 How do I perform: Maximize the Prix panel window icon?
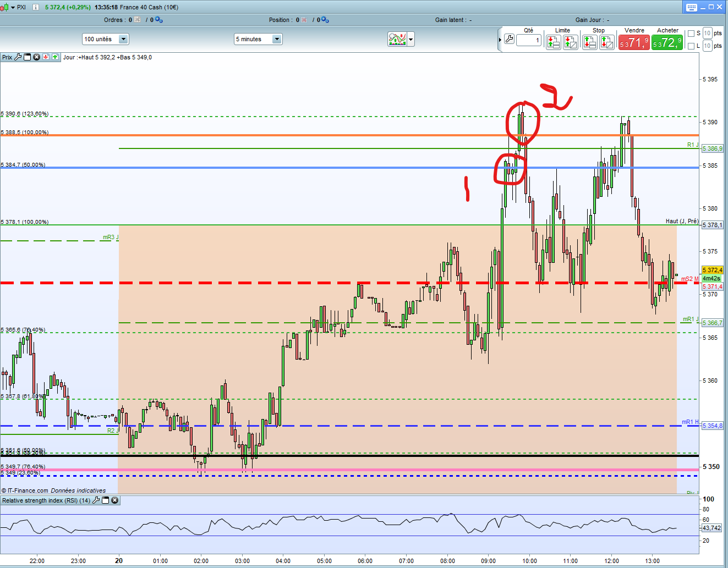pyautogui.click(x=27, y=57)
